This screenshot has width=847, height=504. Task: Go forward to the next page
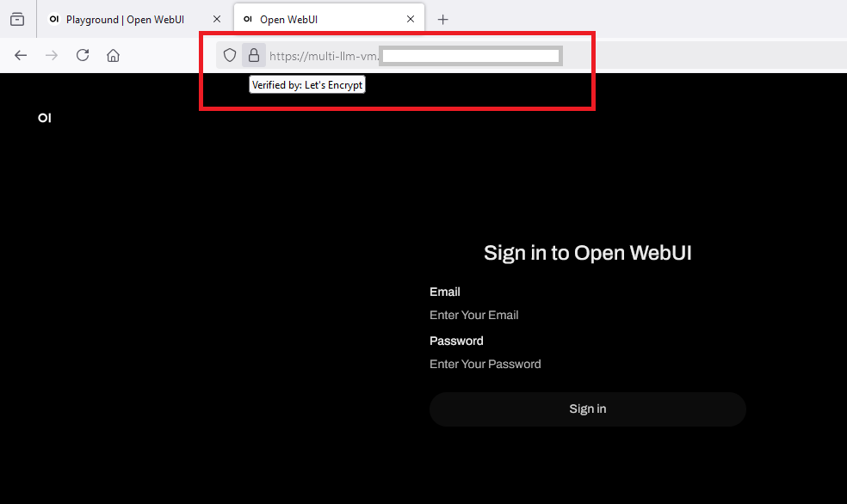(52, 56)
